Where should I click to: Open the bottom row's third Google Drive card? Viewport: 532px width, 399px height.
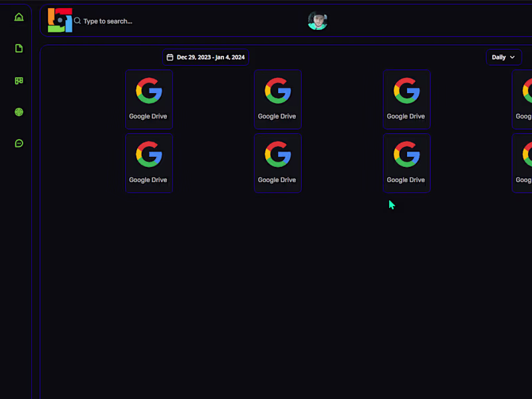[x=407, y=163]
